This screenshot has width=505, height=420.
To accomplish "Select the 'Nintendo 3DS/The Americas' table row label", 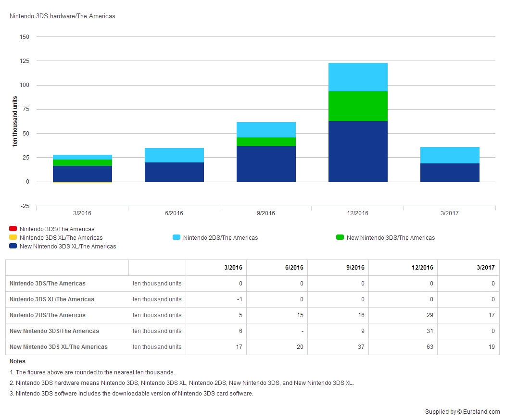I will pos(47,284).
